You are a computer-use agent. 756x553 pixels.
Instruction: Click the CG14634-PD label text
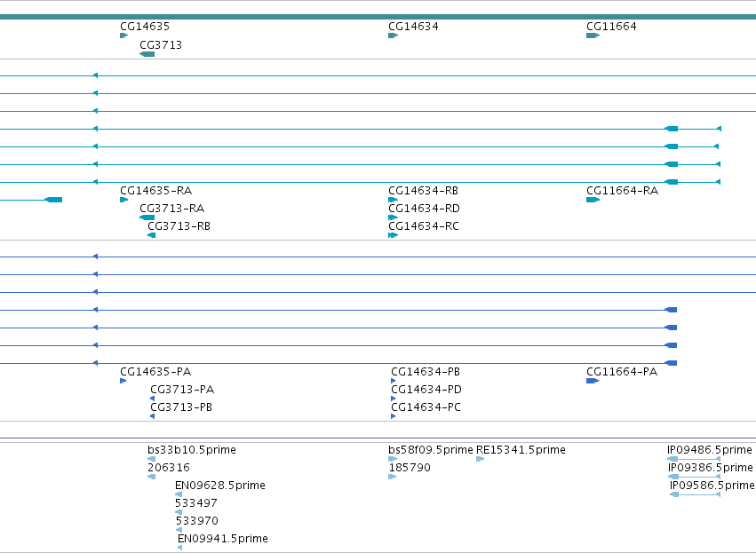click(x=426, y=389)
